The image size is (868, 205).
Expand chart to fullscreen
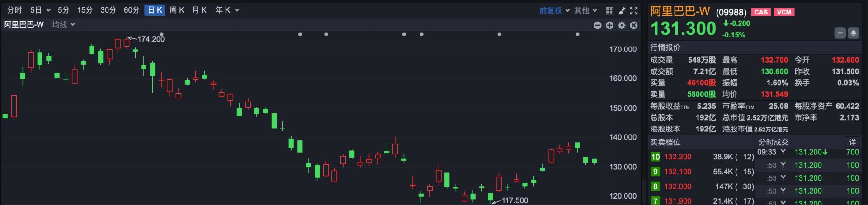click(x=634, y=10)
